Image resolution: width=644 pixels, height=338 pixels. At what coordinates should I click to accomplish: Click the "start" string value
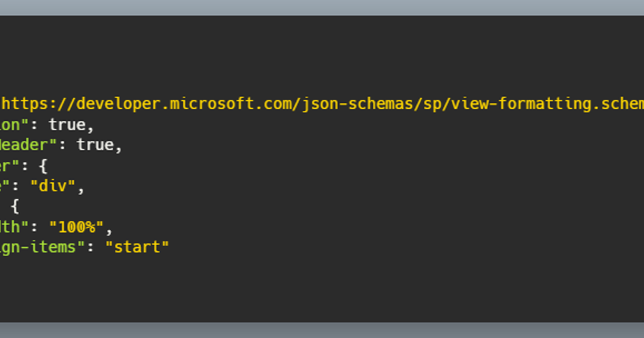137,248
